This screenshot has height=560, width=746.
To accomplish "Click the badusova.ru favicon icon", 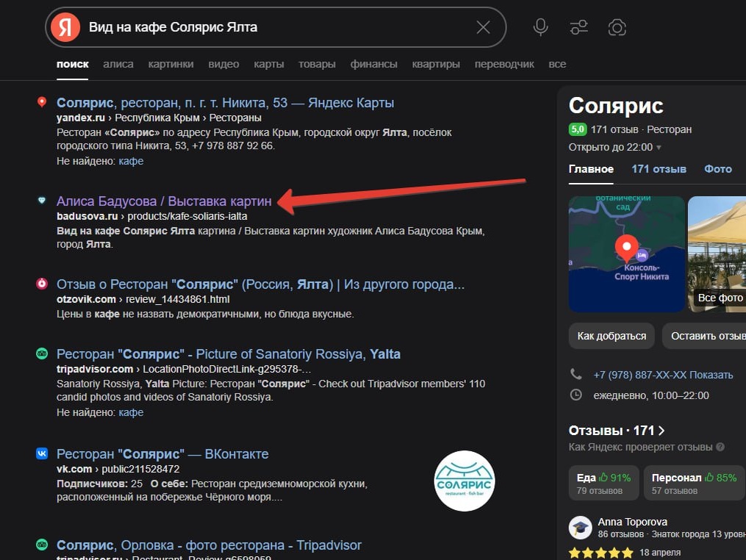I will click(x=42, y=201).
